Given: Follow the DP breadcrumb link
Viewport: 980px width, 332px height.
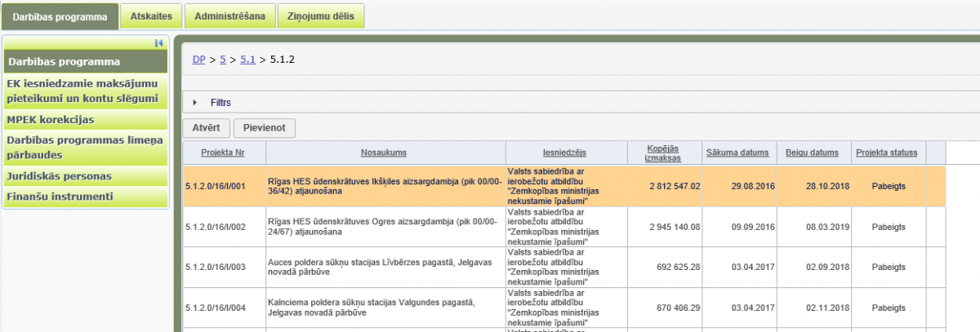Looking at the screenshot, I should [198, 60].
